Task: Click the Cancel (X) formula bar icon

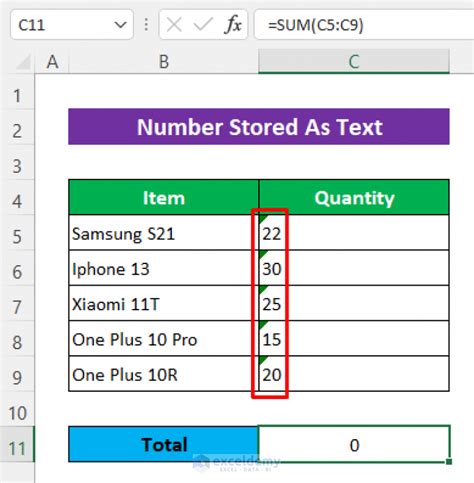Action: point(174,25)
